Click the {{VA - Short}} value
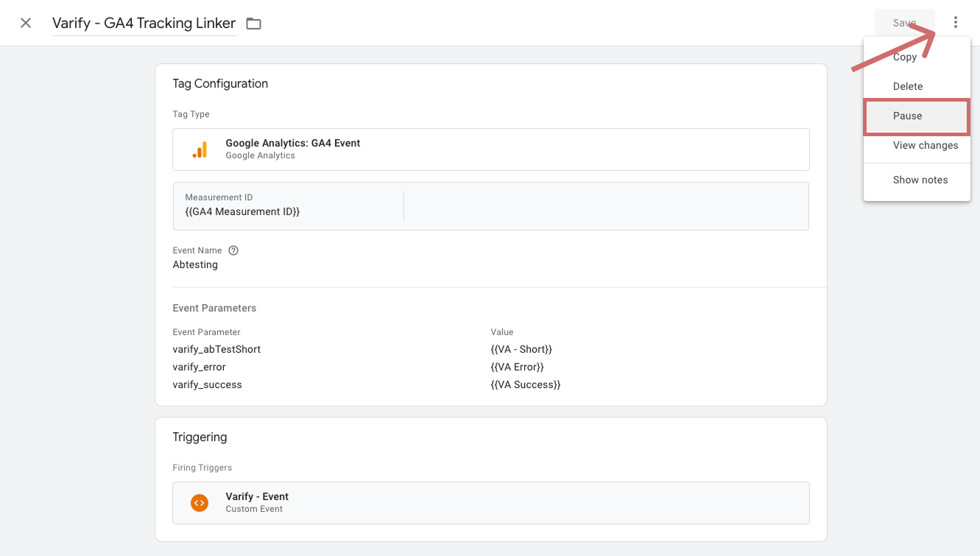Image resolution: width=980 pixels, height=556 pixels. coord(521,349)
